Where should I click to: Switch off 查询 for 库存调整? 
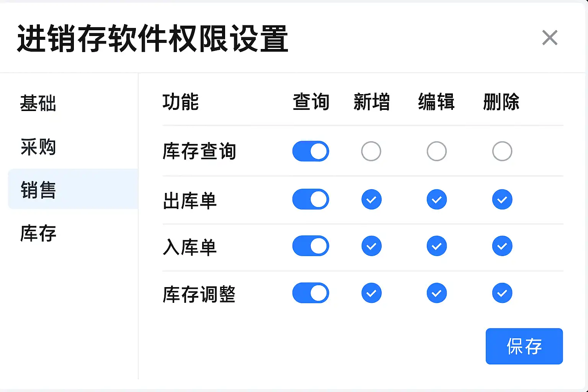point(310,293)
